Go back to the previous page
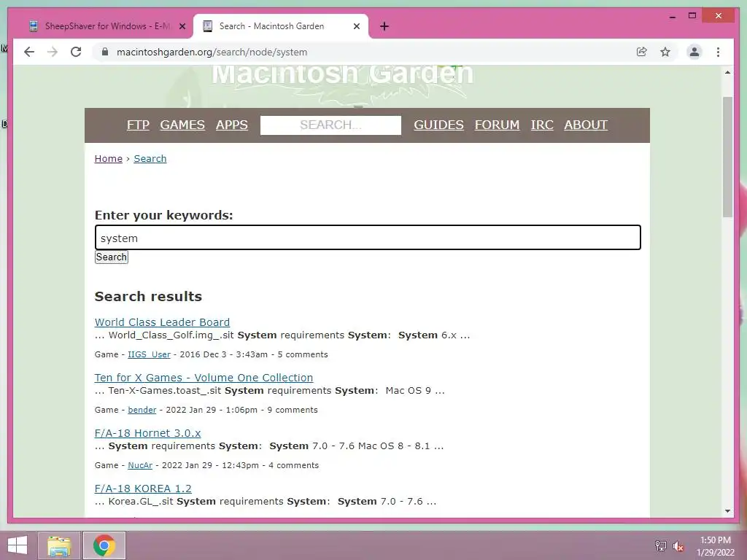 click(x=29, y=52)
